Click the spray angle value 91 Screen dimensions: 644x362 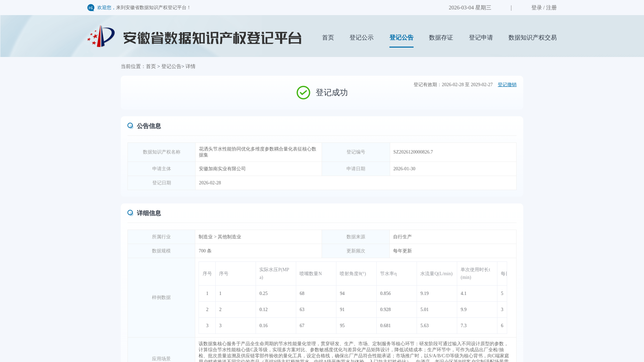click(x=342, y=310)
